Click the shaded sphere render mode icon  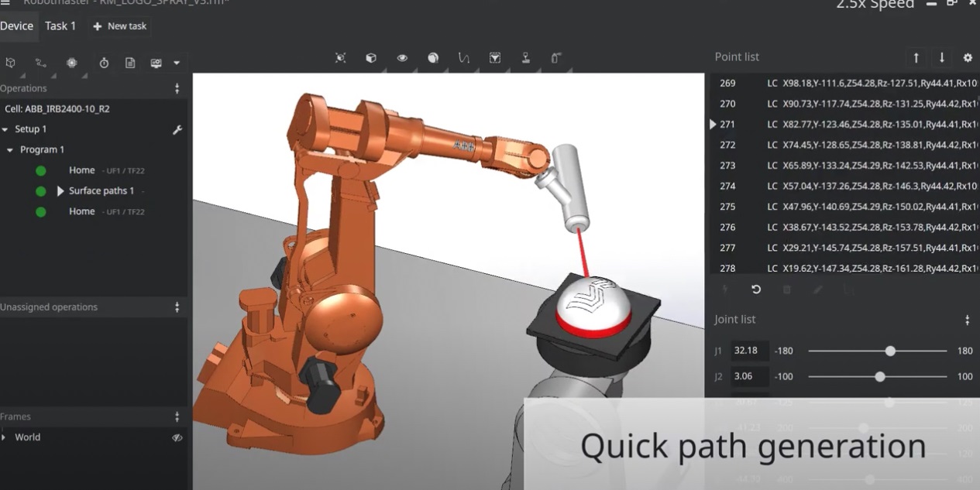coord(433,58)
